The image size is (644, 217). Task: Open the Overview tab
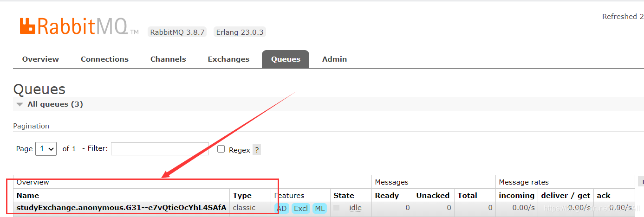[40, 59]
